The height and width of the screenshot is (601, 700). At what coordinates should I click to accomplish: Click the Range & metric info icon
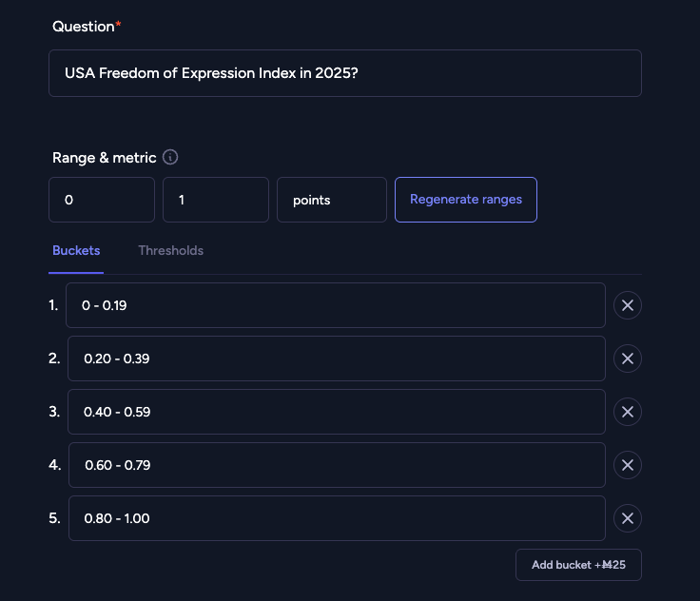click(x=170, y=157)
